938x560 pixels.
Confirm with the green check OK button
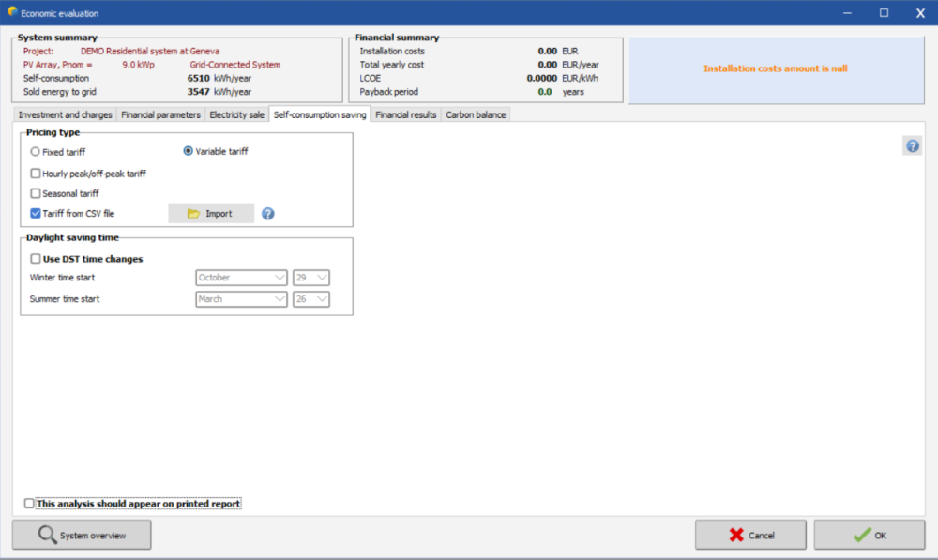click(x=869, y=535)
